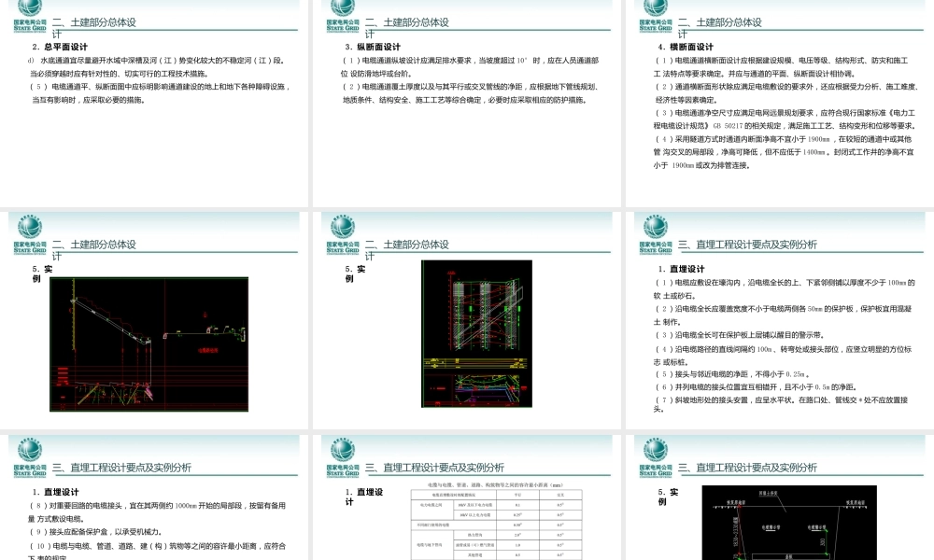The width and height of the screenshot is (934, 560).
Task: Click the State Grid logo on bottom-right slide
Action: point(656,457)
